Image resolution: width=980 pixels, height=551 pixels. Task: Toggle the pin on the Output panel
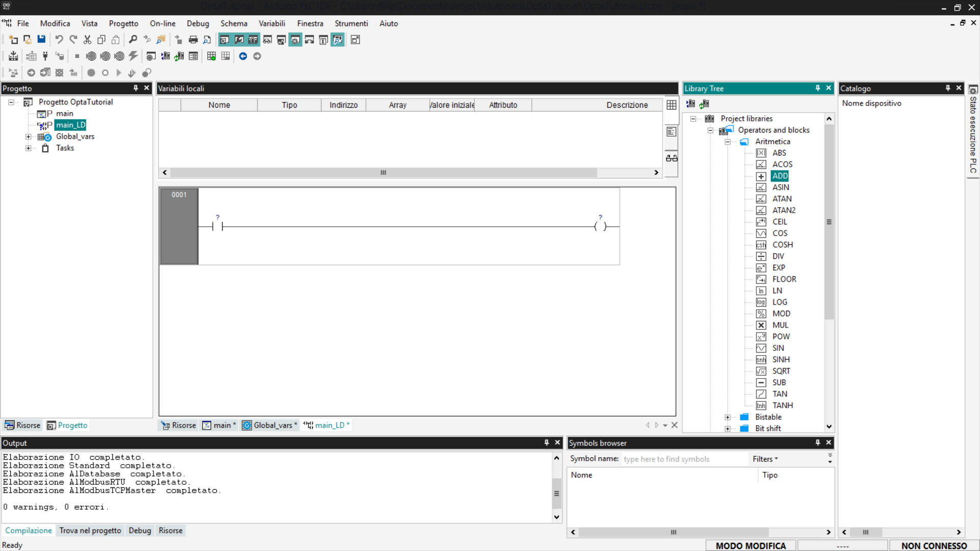tap(547, 443)
